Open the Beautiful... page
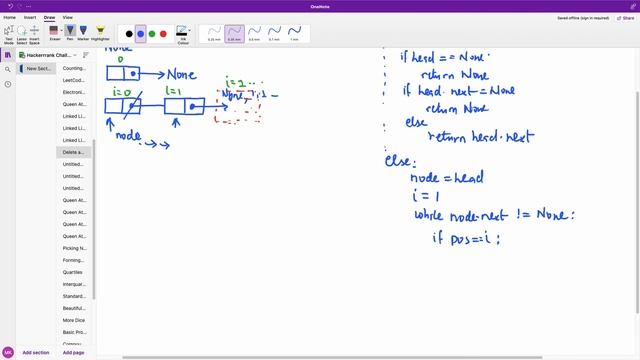Image resolution: width=640 pixels, height=360 pixels. (x=74, y=308)
